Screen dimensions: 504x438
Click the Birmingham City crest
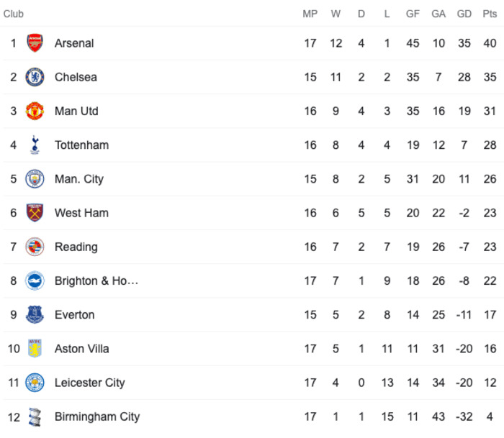(35, 417)
